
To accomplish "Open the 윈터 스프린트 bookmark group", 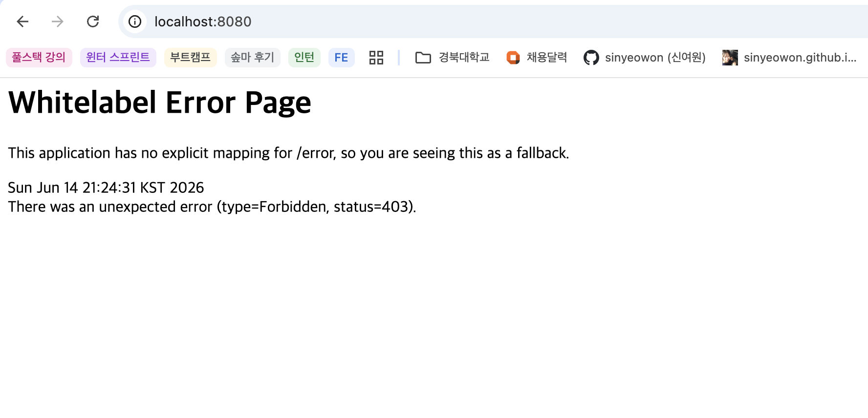I will click(x=118, y=58).
